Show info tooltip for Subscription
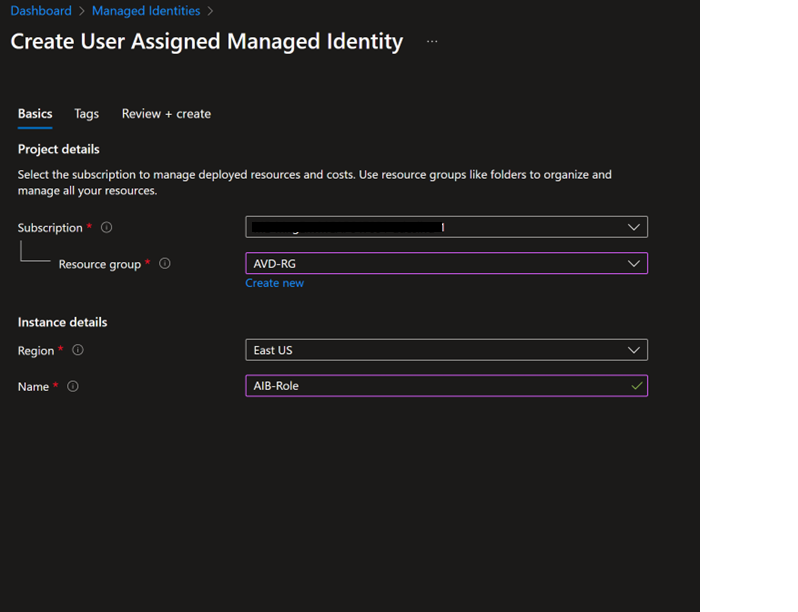 pyautogui.click(x=106, y=227)
